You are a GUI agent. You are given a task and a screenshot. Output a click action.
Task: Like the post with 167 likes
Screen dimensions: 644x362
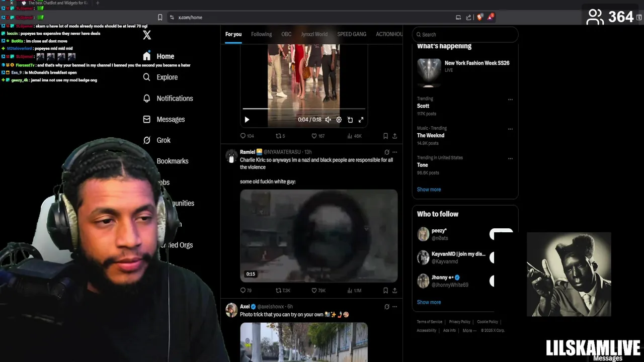(x=317, y=136)
